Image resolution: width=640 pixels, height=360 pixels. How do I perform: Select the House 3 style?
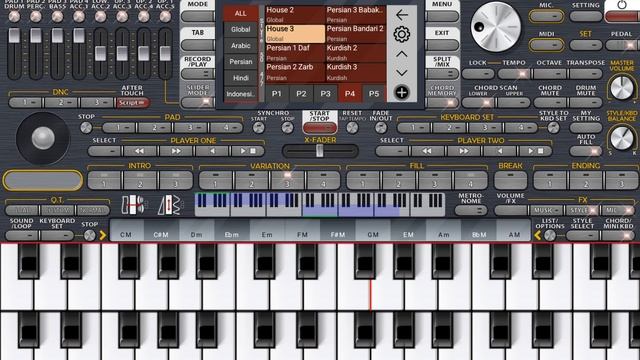coord(295,33)
